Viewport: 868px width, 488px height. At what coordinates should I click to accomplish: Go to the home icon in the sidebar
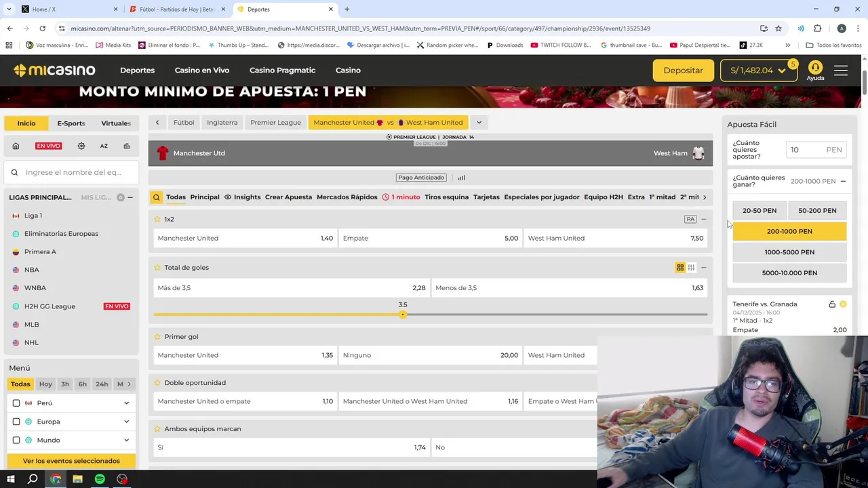(x=16, y=146)
